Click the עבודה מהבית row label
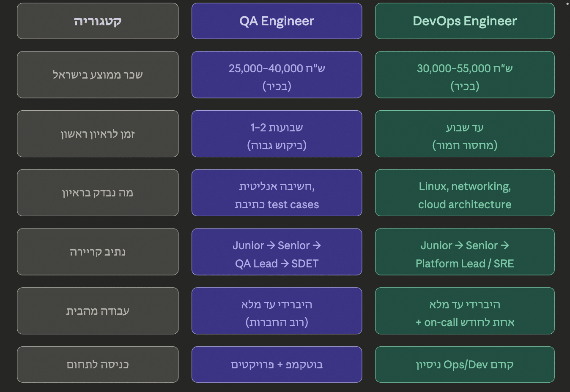This screenshot has width=570, height=392. [98, 311]
